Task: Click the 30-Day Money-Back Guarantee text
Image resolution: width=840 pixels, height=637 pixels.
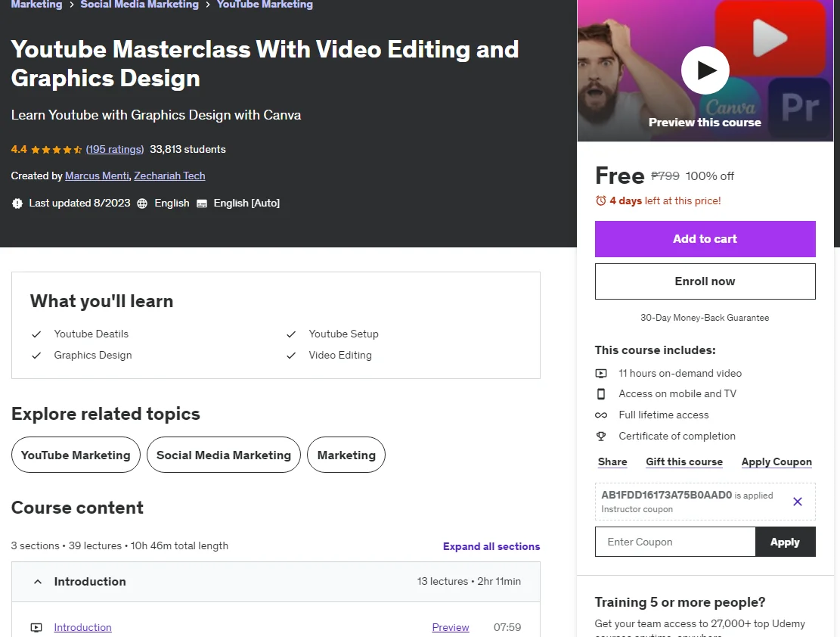Action: point(705,318)
